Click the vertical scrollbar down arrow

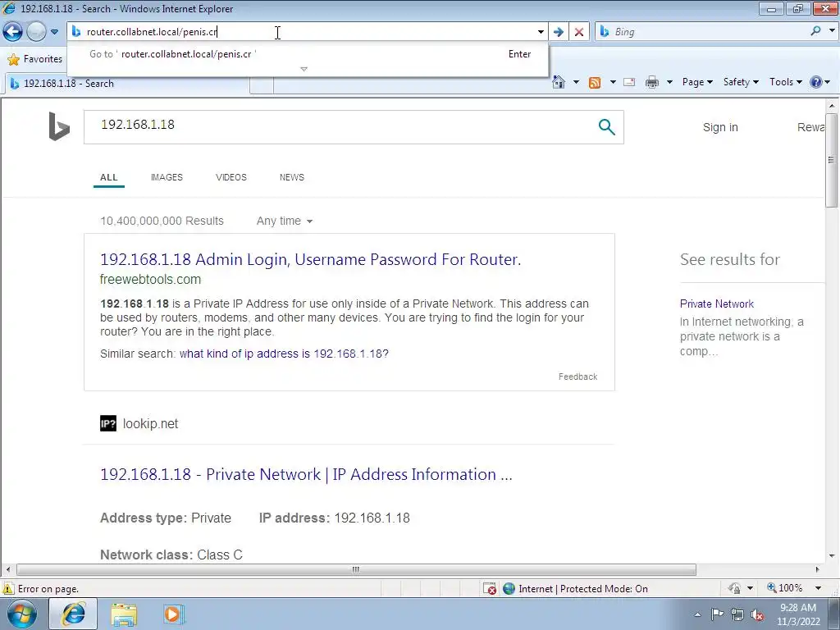tap(832, 556)
